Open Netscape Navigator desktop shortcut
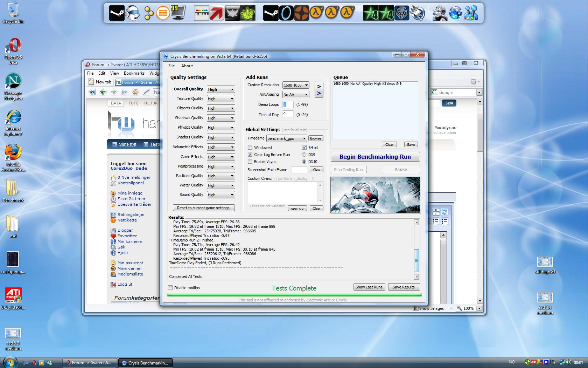The height and width of the screenshot is (368, 588). (13, 87)
